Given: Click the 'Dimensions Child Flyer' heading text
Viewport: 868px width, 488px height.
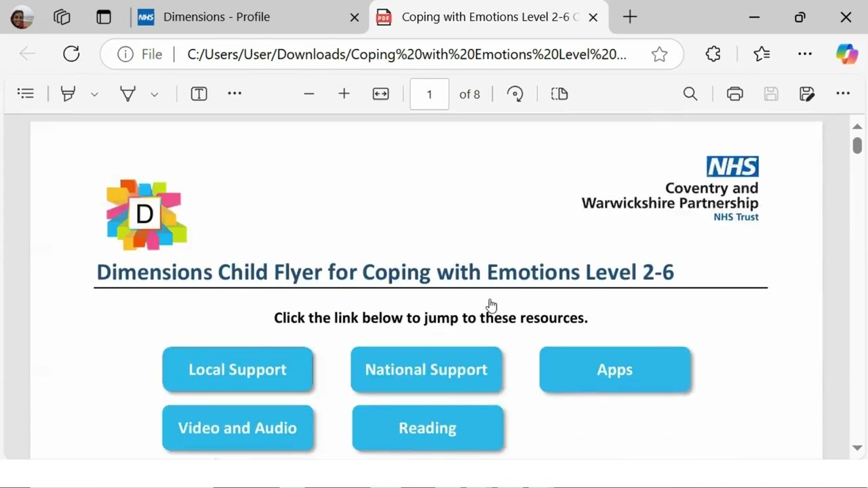Looking at the screenshot, I should point(385,272).
